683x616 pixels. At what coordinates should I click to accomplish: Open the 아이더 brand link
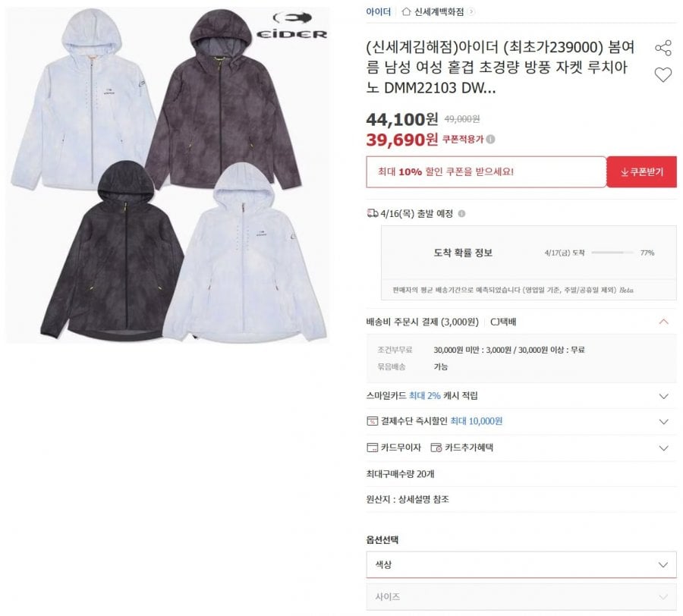click(378, 11)
